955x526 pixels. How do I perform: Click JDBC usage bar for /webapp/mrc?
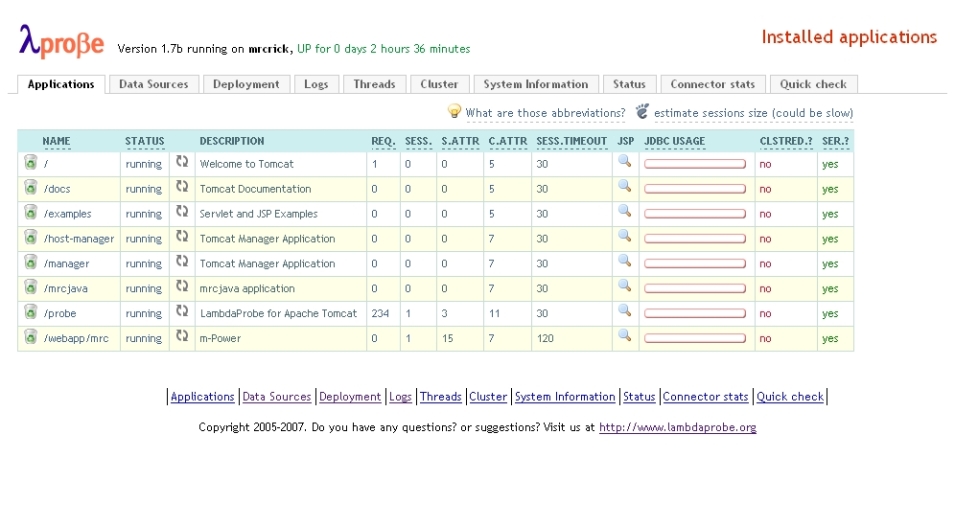[x=695, y=338]
